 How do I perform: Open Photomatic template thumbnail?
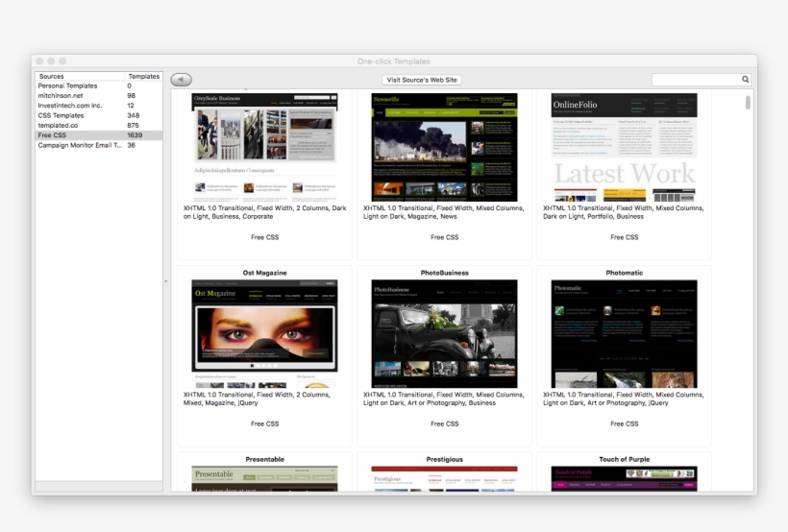pyautogui.click(x=625, y=333)
